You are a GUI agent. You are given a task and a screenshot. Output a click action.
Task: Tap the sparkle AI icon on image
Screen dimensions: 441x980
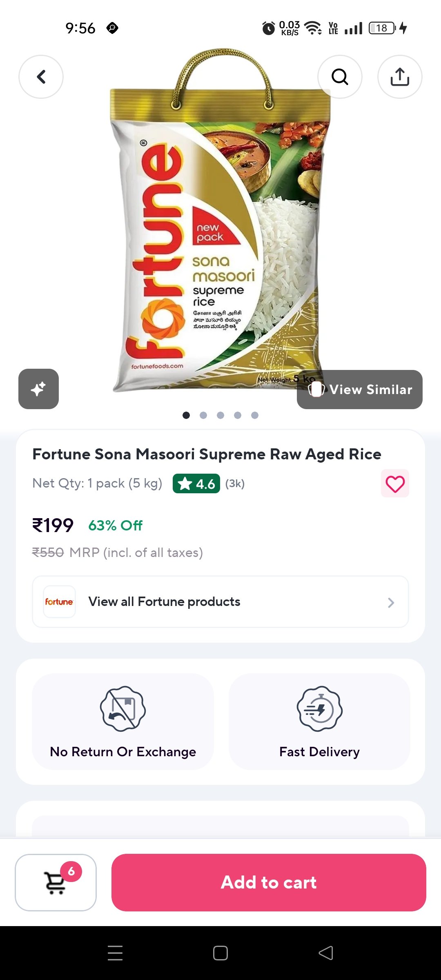click(x=38, y=389)
